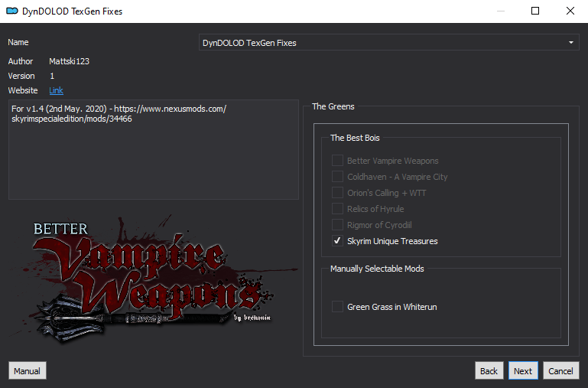Click the DynDOLOD app icon in title bar
The image size is (588, 388).
click(x=12, y=11)
